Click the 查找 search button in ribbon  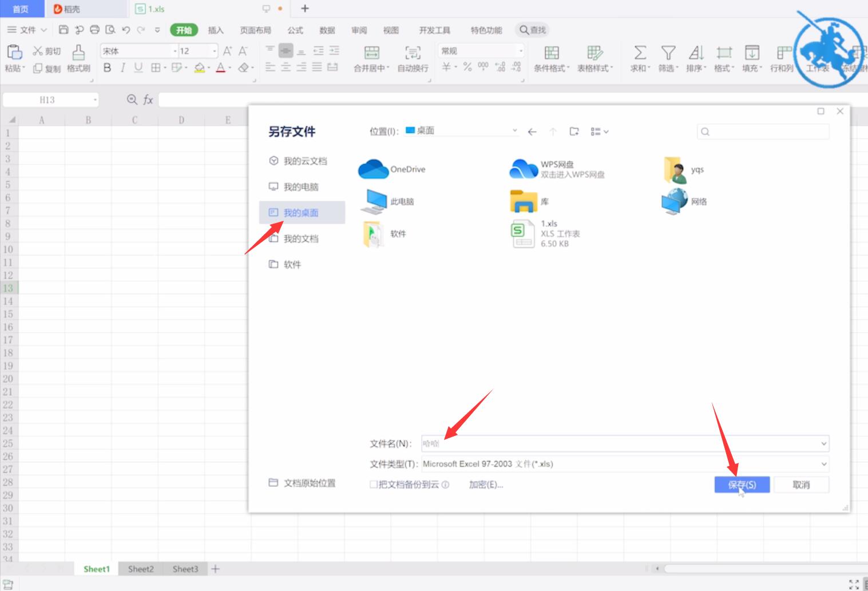[x=533, y=30]
